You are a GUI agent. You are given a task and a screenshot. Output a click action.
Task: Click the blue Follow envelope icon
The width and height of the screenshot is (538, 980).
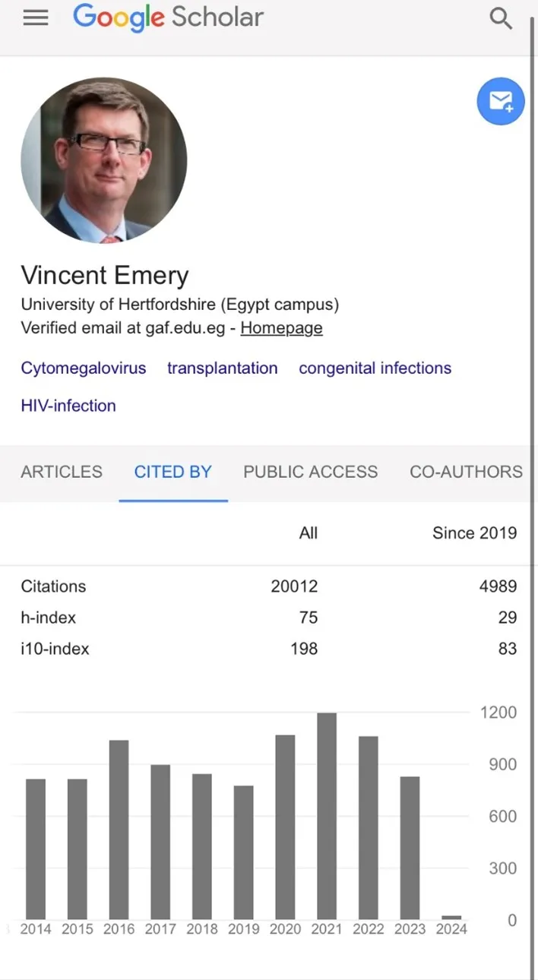(x=500, y=101)
